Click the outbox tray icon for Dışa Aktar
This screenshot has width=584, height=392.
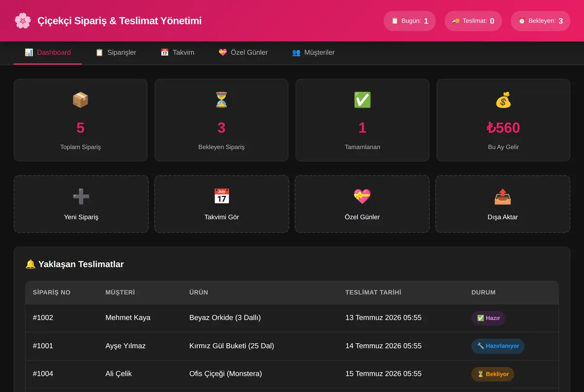pos(503,196)
